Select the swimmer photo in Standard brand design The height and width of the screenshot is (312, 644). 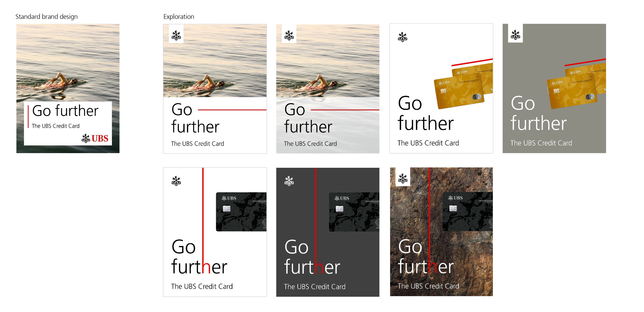tap(67, 63)
